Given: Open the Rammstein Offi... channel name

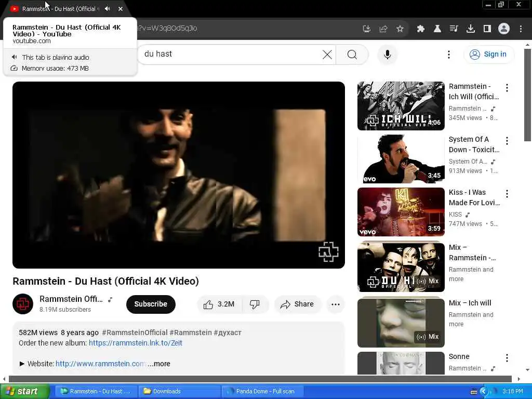Looking at the screenshot, I should [71, 299].
